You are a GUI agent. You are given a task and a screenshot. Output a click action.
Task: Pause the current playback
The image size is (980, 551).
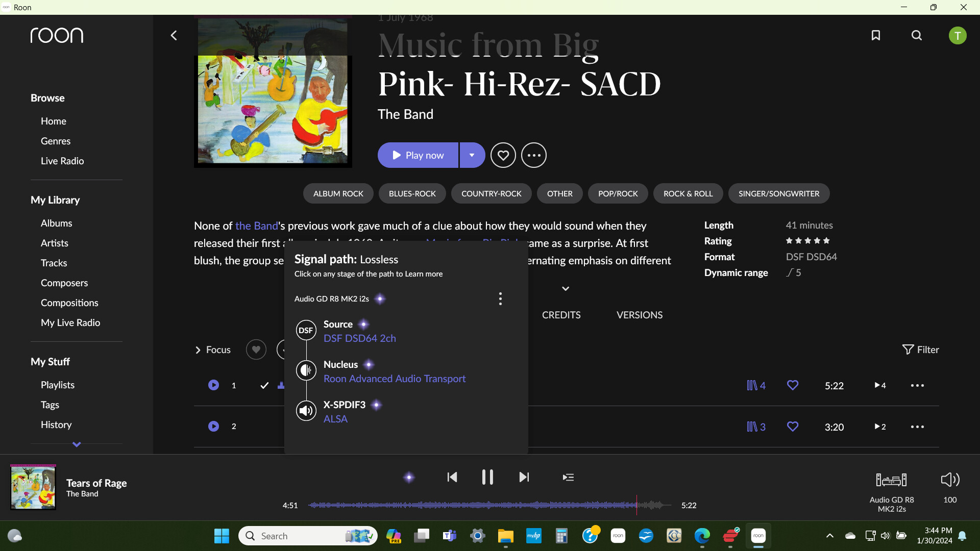[x=487, y=477]
